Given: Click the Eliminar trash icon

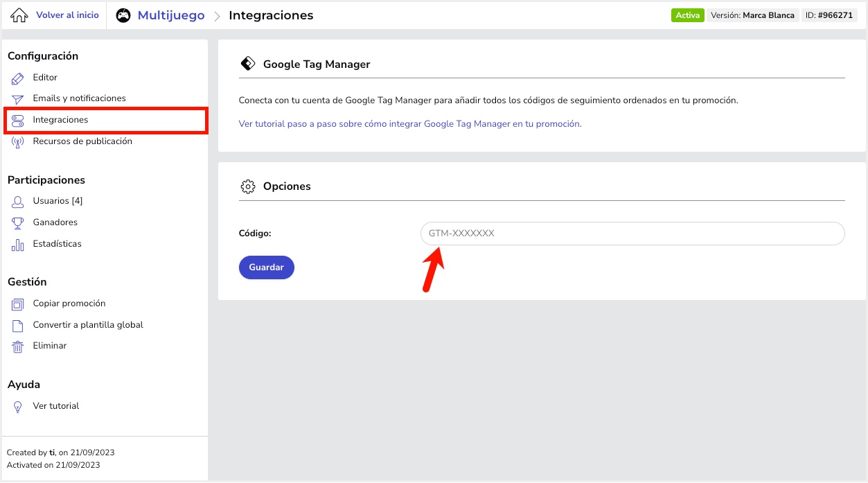Looking at the screenshot, I should 18,346.
